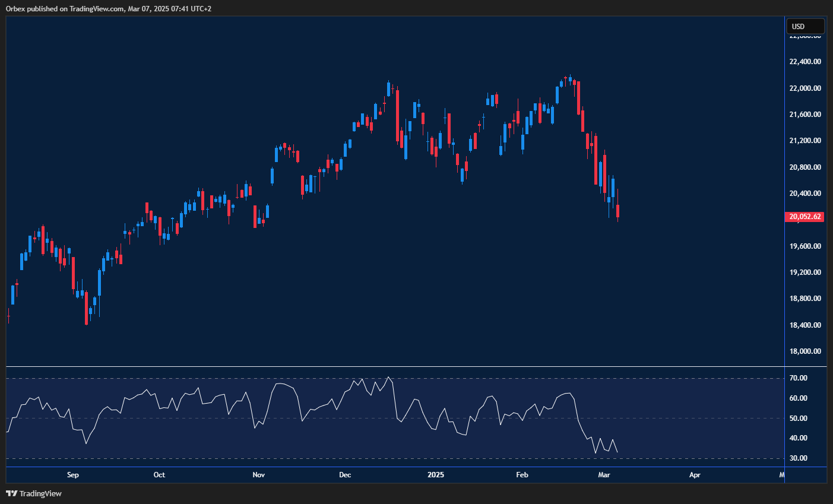The image size is (833, 504).
Task: Select the Dec marker on time axis
Action: pyautogui.click(x=345, y=475)
